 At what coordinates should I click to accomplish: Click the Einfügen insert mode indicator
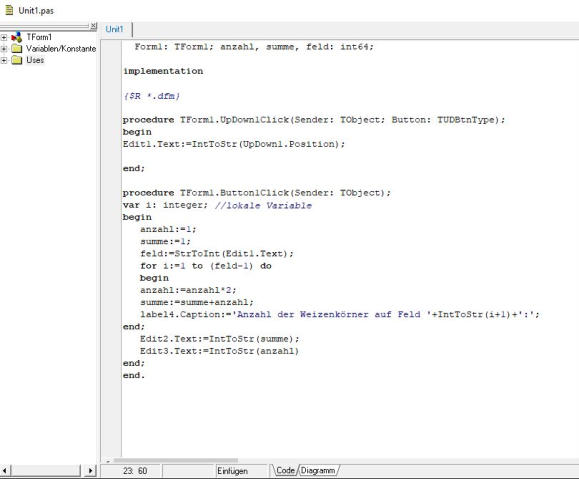point(232,471)
